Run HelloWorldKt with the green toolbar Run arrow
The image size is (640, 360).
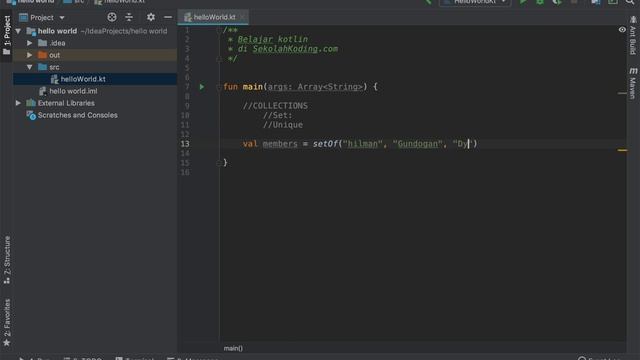click(x=523, y=2)
